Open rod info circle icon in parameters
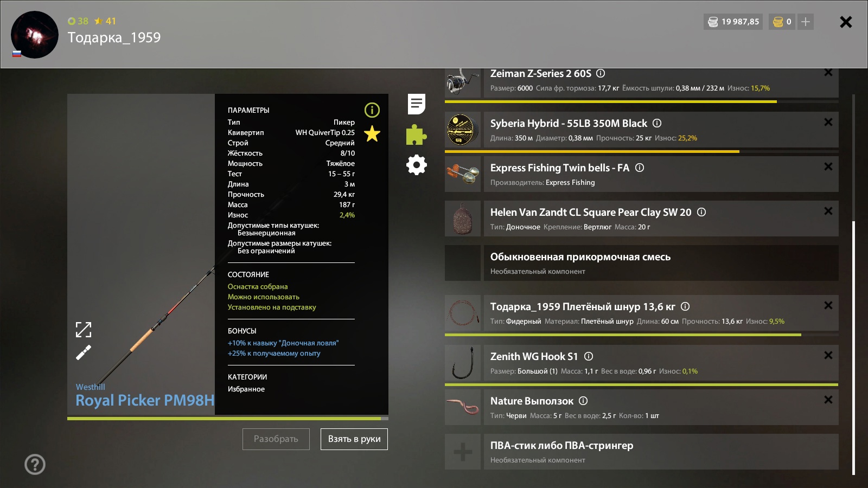The width and height of the screenshot is (868, 488). tap(372, 110)
